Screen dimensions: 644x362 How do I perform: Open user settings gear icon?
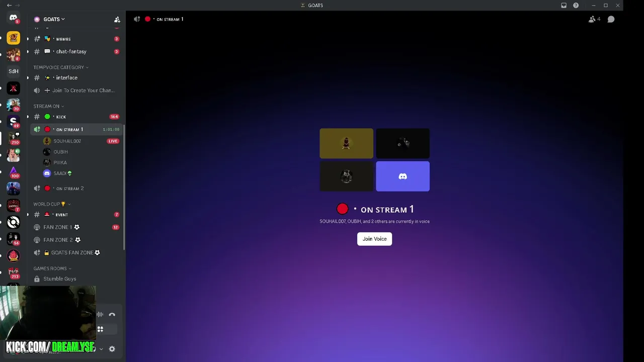point(112,349)
